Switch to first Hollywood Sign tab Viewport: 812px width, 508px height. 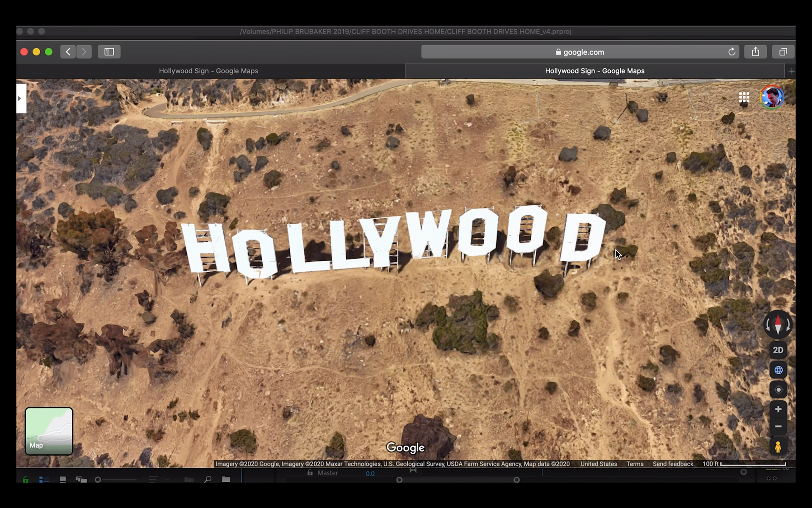(208, 71)
